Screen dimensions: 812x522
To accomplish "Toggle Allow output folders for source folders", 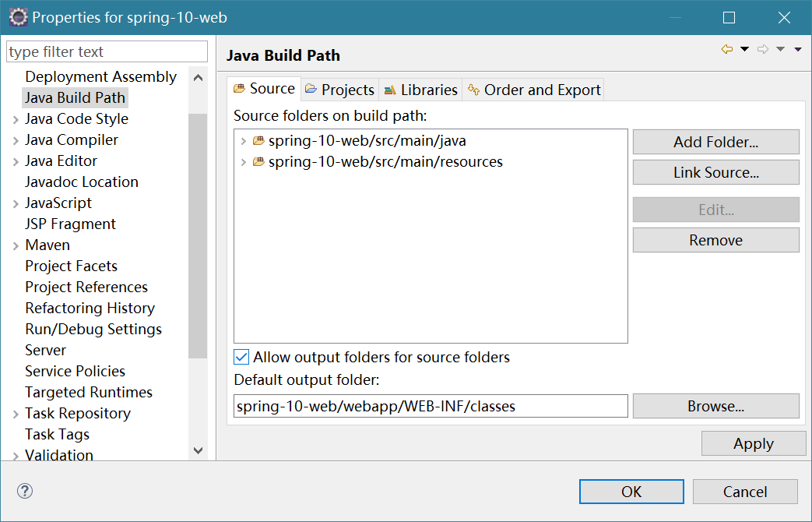I will [241, 357].
